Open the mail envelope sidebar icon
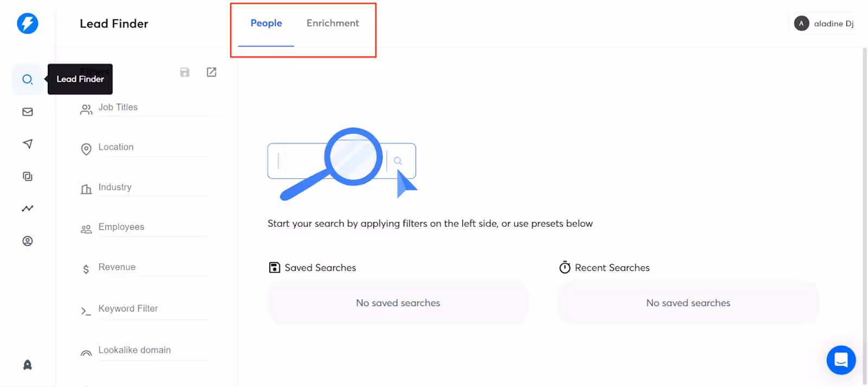This screenshot has width=868, height=387. click(28, 112)
